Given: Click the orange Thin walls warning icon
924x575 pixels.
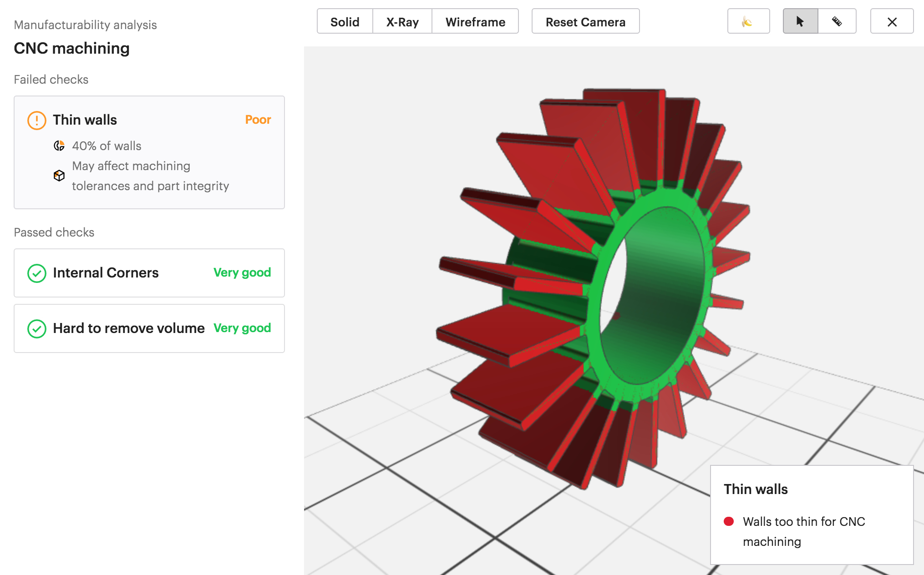Looking at the screenshot, I should coord(37,120).
